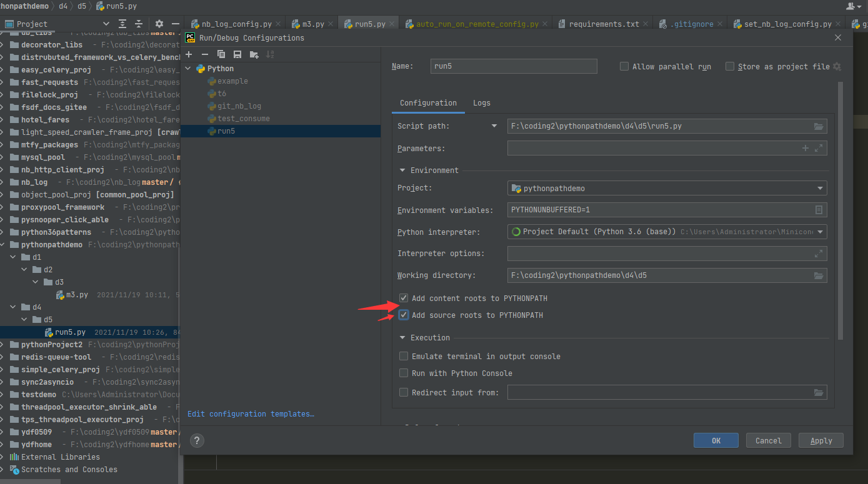
Task: Click the Name input field containing run5
Action: coord(514,66)
